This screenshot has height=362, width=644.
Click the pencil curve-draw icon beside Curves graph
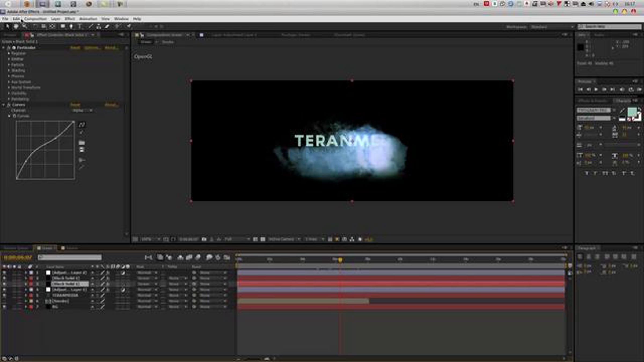pyautogui.click(x=82, y=132)
